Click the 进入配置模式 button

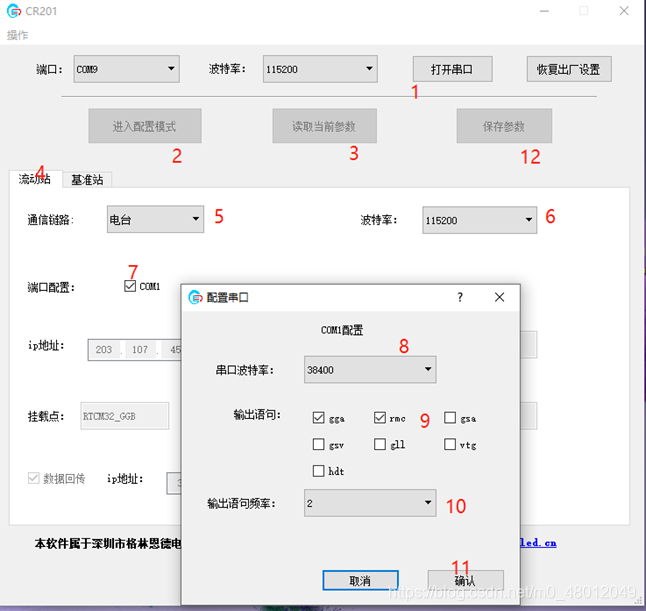click(x=145, y=126)
